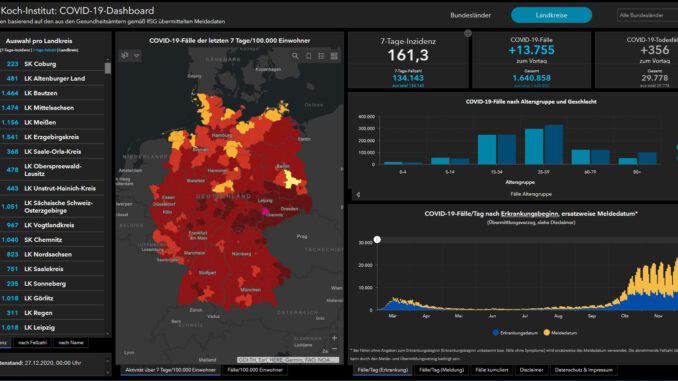
Task: Click the left arrow beside Fälle Altersgruppe
Action: click(x=358, y=195)
